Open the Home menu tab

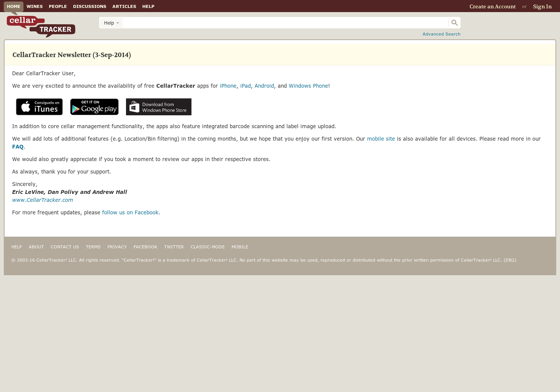point(14,6)
